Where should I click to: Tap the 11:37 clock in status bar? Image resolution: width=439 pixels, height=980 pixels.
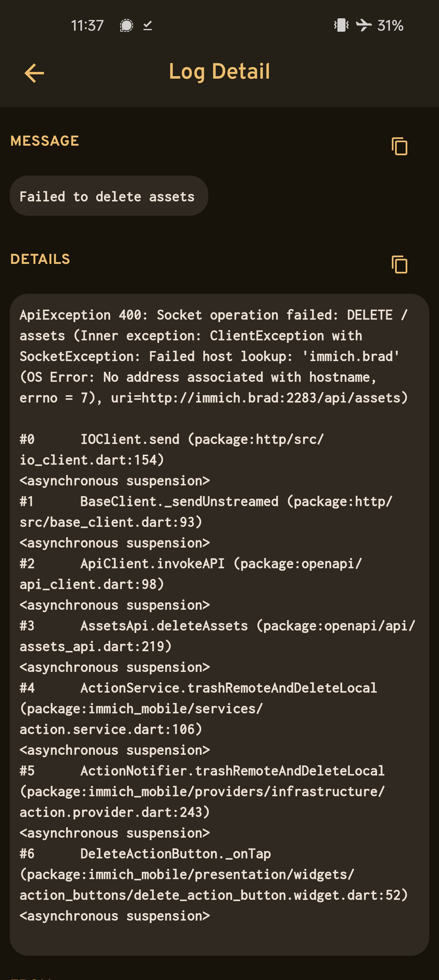pos(87,26)
